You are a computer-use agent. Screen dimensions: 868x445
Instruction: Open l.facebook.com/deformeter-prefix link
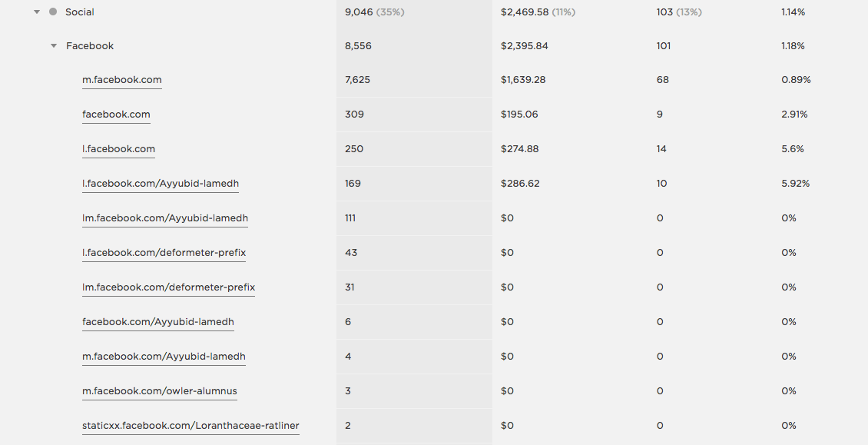pyautogui.click(x=164, y=253)
